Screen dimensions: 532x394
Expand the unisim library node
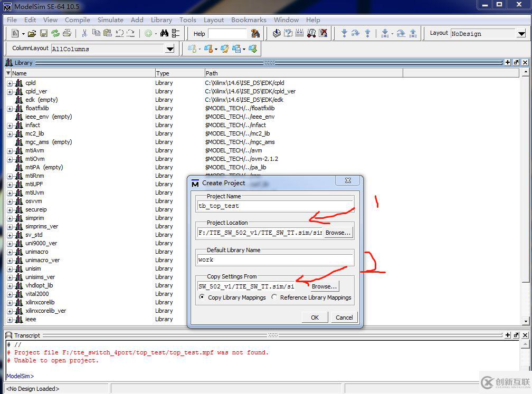pos(9,268)
